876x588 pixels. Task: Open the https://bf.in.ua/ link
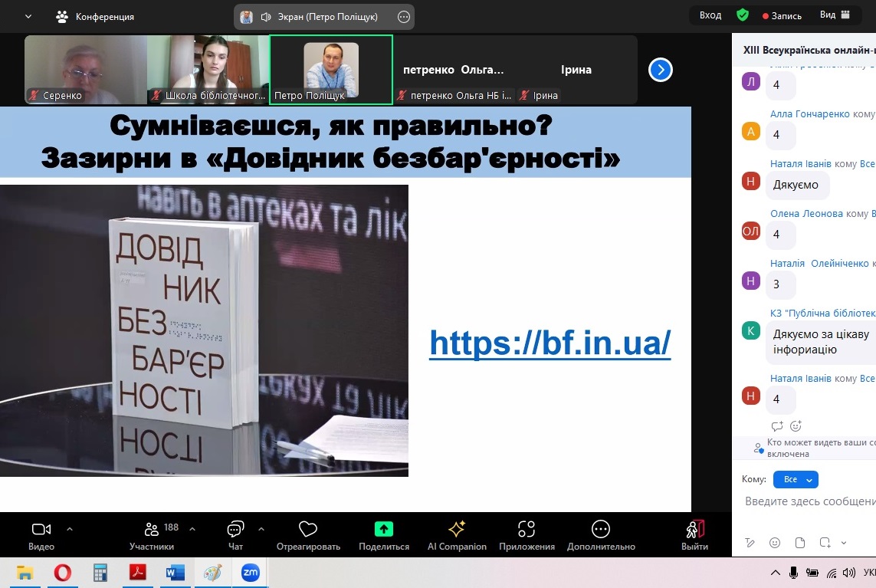[550, 343]
